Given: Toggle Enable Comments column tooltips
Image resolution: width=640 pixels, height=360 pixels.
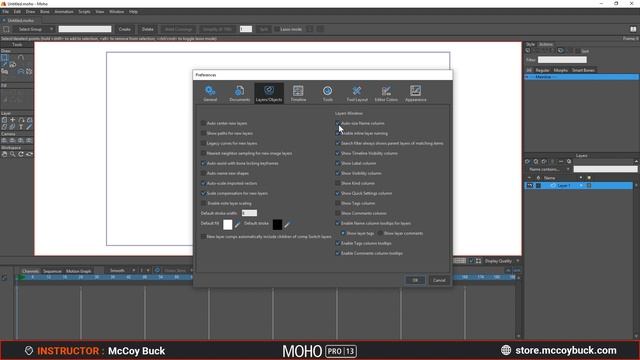Looking at the screenshot, I should pyautogui.click(x=338, y=253).
